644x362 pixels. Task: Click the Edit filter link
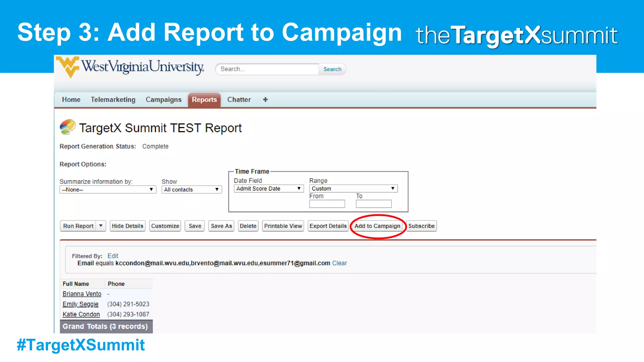[113, 256]
